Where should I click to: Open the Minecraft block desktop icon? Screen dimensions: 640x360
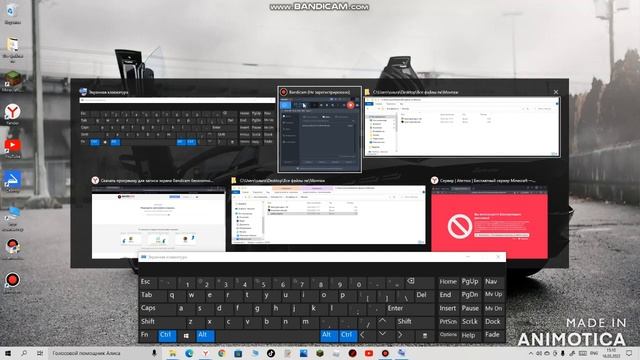[12, 81]
